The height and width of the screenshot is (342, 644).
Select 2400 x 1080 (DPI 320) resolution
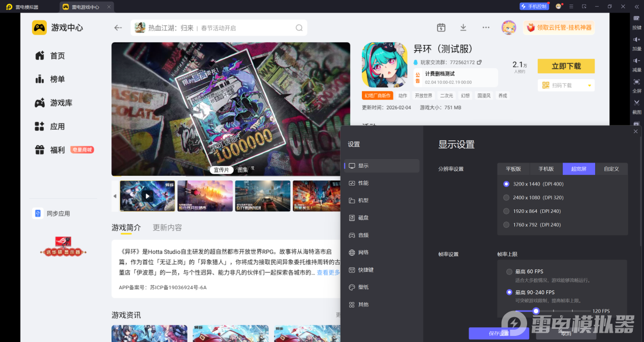[506, 198]
